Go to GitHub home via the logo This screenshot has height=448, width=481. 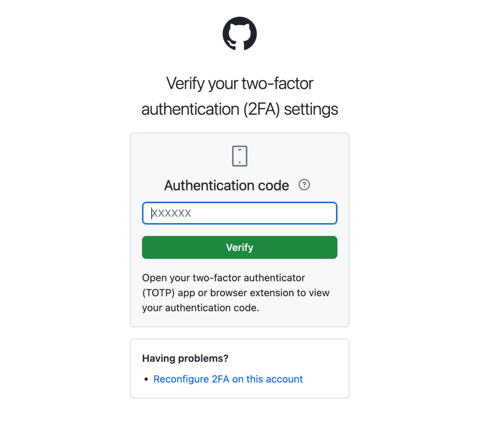(x=239, y=34)
